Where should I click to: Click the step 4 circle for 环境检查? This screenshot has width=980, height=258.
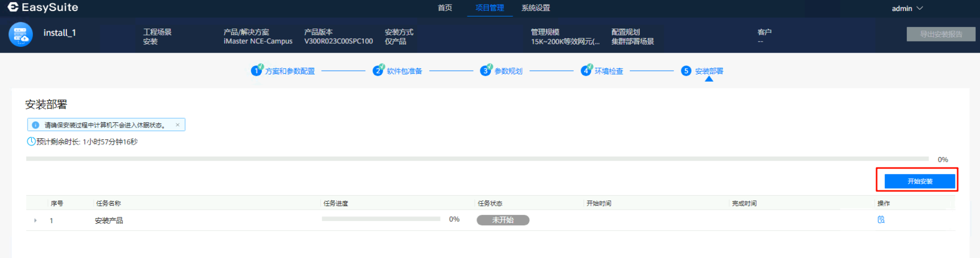[x=586, y=71]
